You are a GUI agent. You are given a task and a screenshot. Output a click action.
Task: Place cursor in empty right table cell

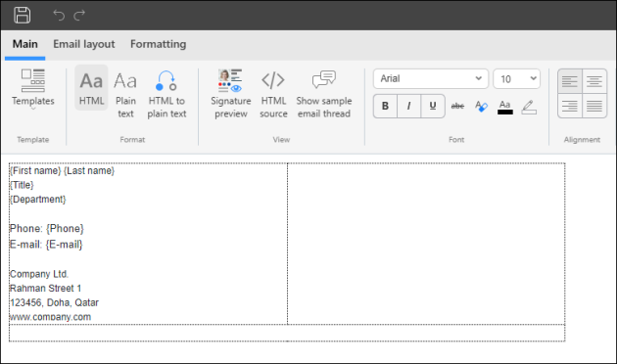click(426, 244)
